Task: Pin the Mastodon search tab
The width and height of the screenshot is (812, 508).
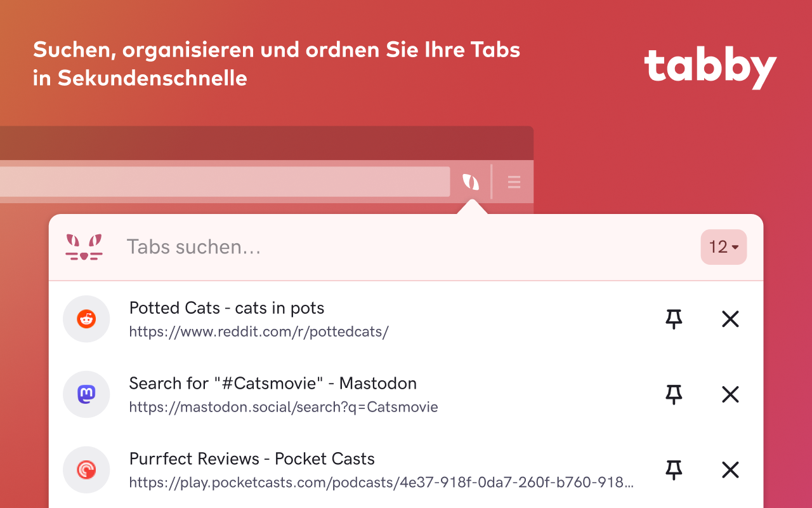Action: coord(674,394)
